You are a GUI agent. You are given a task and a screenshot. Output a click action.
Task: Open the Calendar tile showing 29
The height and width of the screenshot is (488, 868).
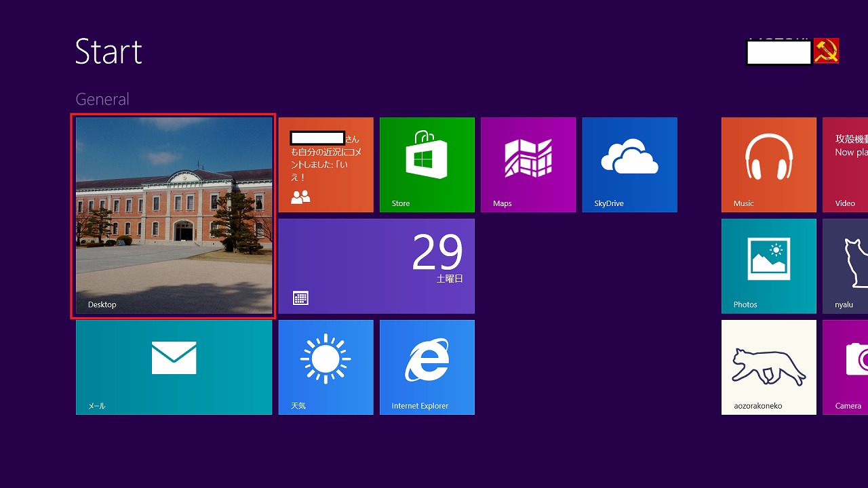tap(376, 266)
